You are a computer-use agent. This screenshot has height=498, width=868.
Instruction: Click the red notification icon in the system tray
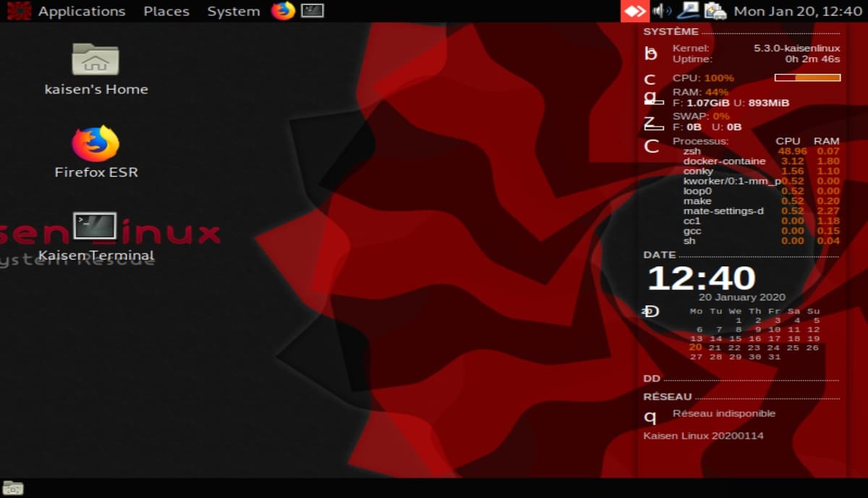click(637, 10)
